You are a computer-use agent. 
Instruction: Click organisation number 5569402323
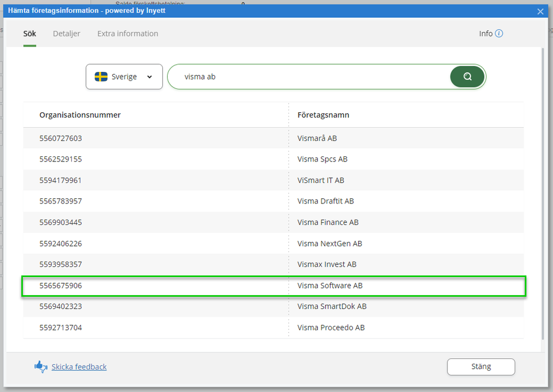61,306
